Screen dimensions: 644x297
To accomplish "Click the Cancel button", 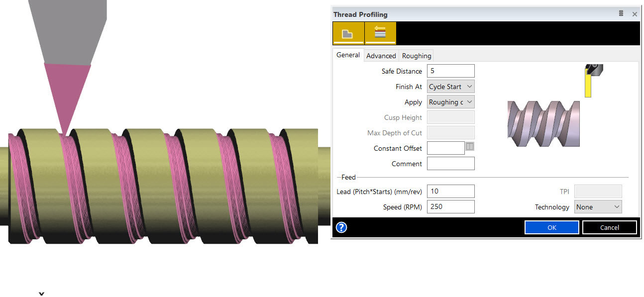I will tap(609, 227).
